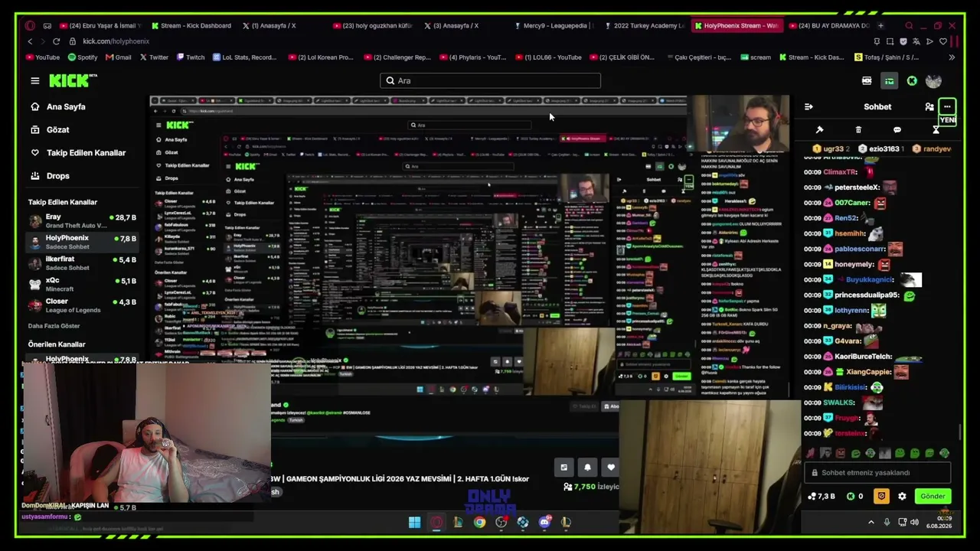Expand the bookmarks overflow chevron
This screenshot has height=551, width=980.
point(952,57)
